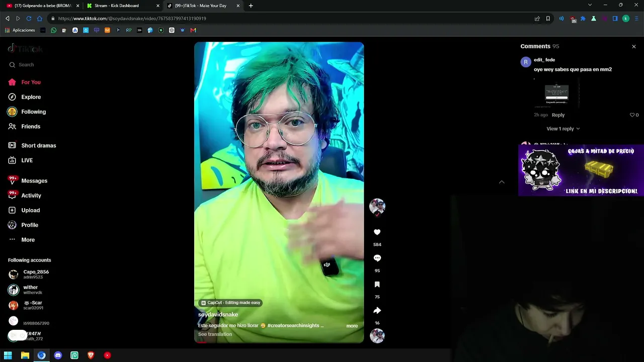Open the browser main menu
The width and height of the screenshot is (644, 362).
pos(636,19)
